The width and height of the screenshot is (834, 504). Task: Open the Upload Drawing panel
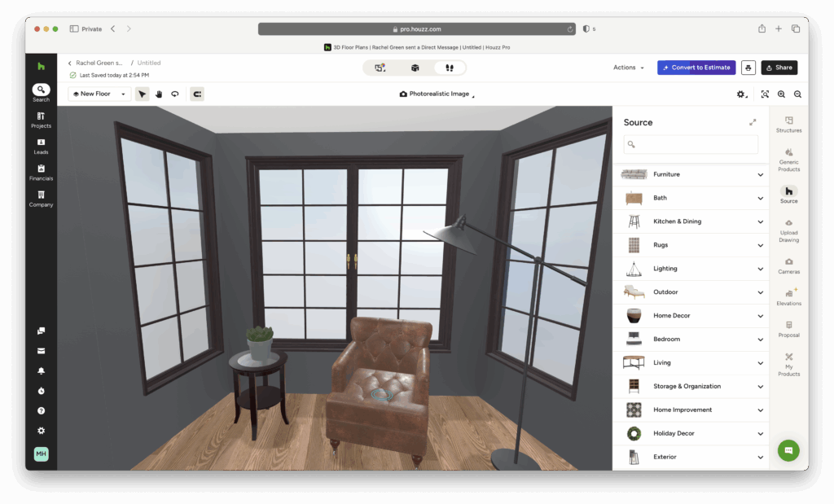click(x=788, y=230)
